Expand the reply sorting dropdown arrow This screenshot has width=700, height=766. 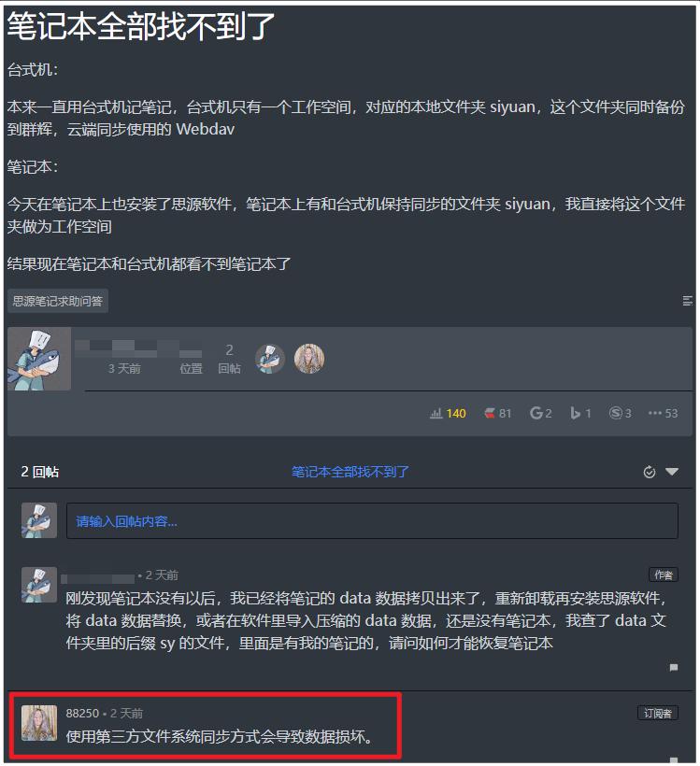coord(672,472)
